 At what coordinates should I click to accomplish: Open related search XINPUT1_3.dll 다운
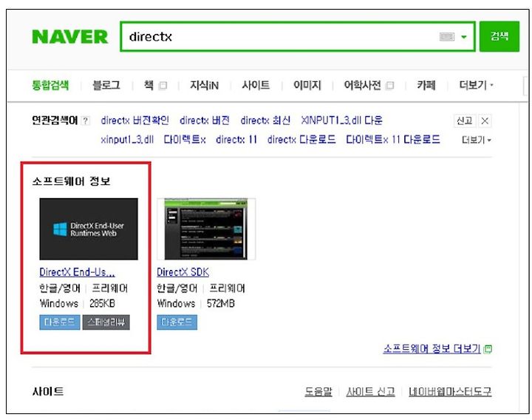click(341, 121)
